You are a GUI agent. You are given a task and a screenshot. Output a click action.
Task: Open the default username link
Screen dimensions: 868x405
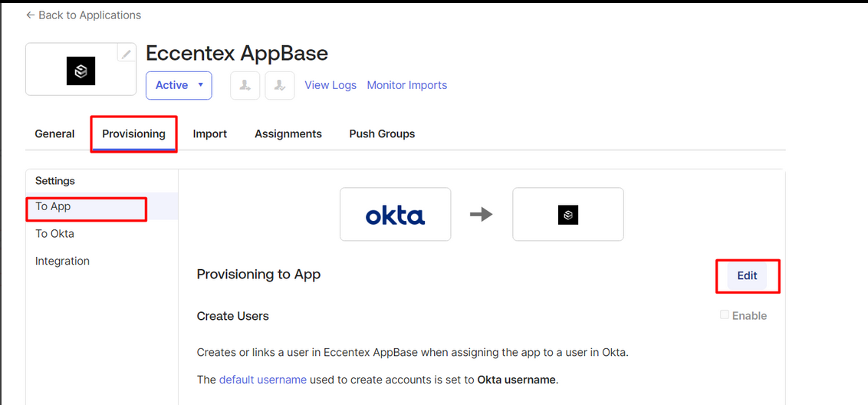(x=263, y=380)
